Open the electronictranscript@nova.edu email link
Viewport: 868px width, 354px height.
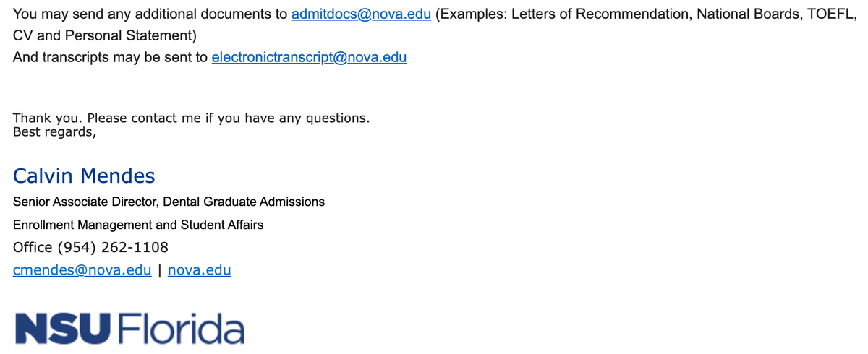pyautogui.click(x=309, y=57)
